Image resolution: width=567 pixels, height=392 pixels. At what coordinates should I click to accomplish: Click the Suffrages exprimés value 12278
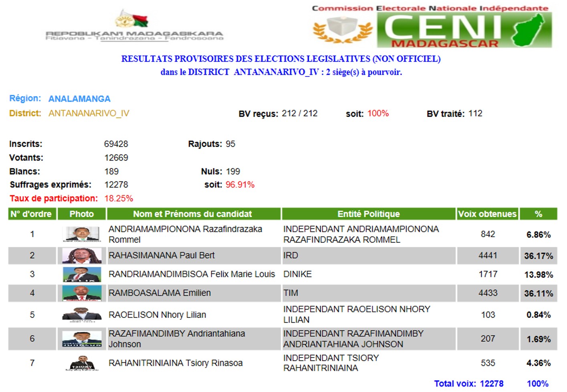(x=116, y=185)
